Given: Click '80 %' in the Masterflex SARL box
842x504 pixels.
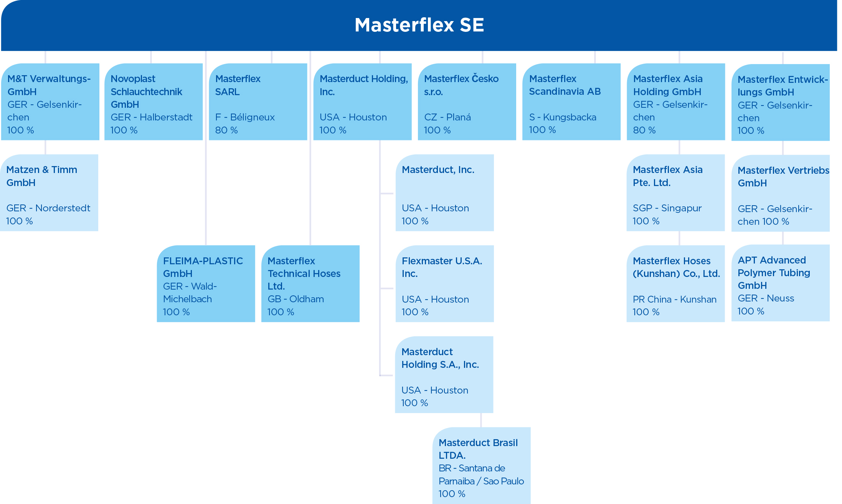Looking at the screenshot, I should point(226,130).
